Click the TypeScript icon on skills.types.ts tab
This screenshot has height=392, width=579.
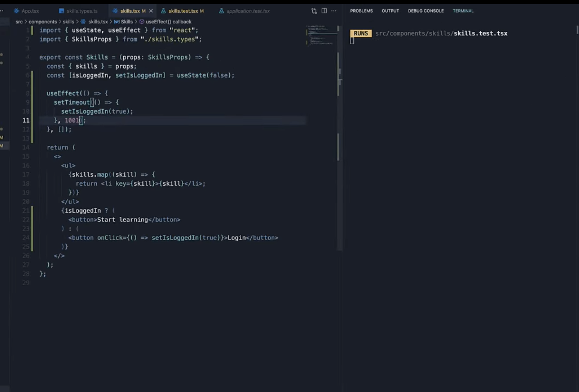(61, 11)
